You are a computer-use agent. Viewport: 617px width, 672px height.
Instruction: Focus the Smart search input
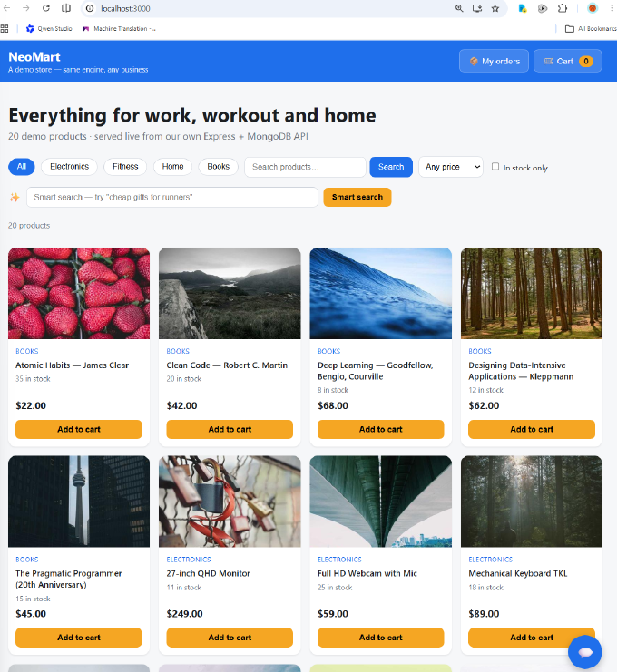(171, 197)
